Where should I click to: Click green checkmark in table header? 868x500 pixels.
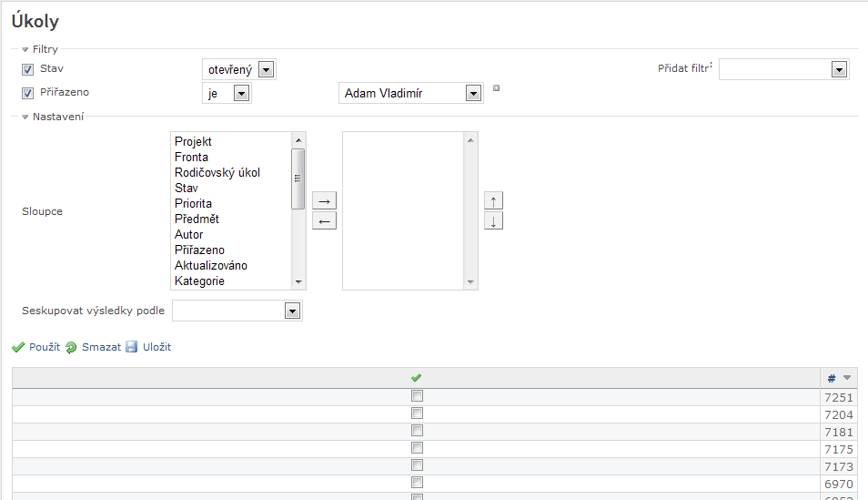coord(417,377)
